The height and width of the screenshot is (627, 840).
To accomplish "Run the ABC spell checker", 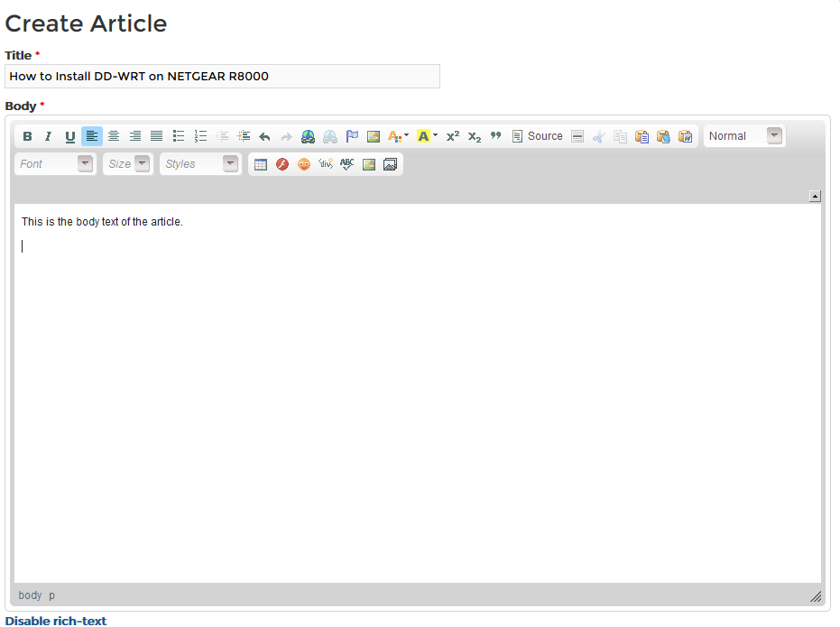I will pyautogui.click(x=347, y=164).
